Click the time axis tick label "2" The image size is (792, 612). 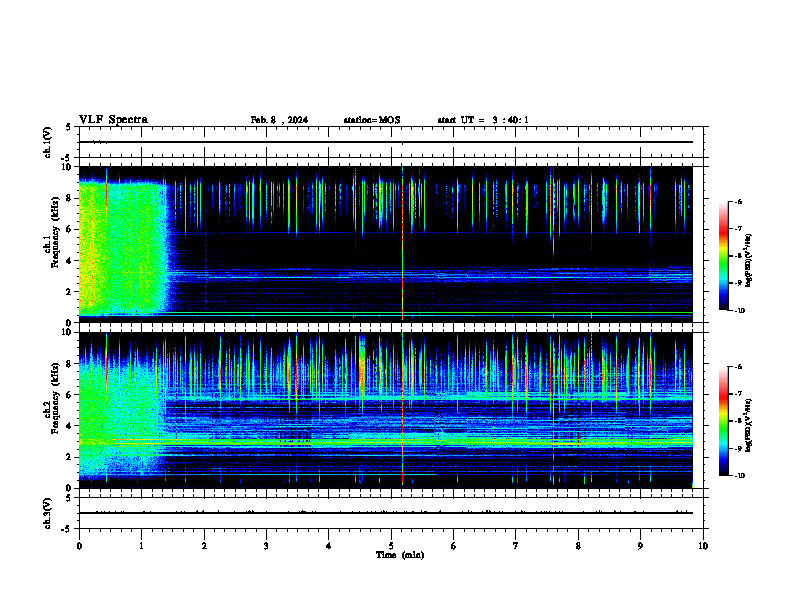[204, 546]
